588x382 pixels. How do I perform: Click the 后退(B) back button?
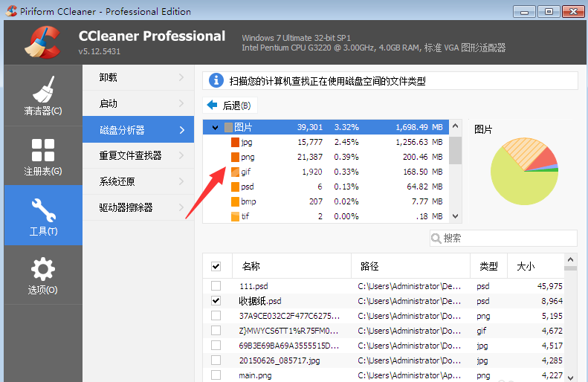[x=230, y=106]
